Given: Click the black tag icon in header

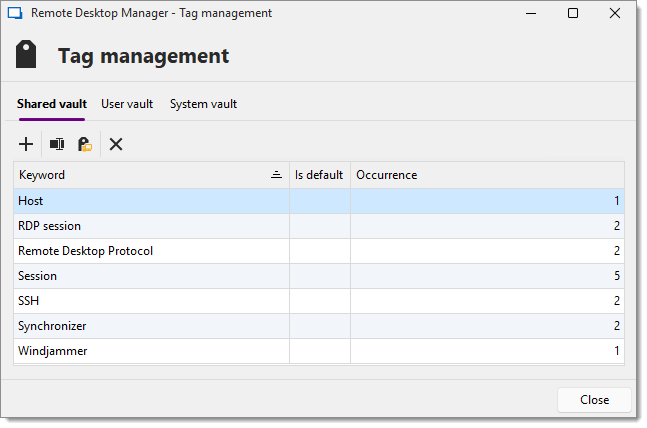Looking at the screenshot, I should pos(26,54).
